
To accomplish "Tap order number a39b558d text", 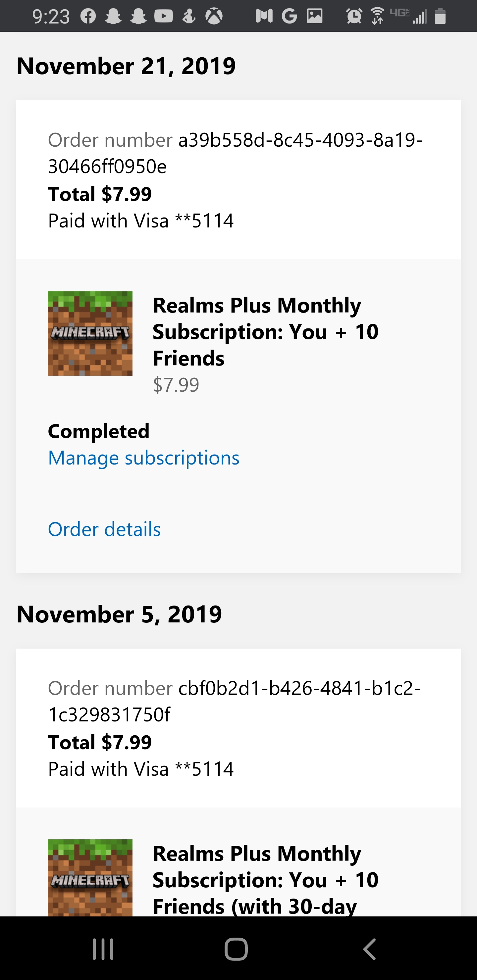I will pyautogui.click(x=235, y=153).
